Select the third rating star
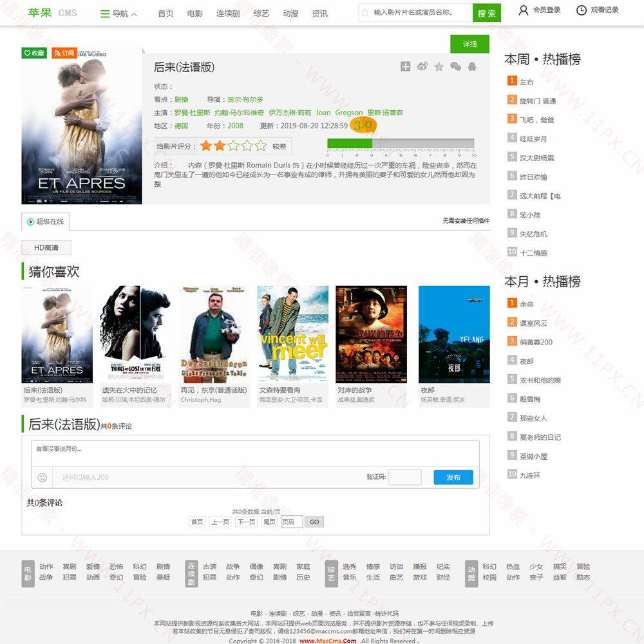Screen dimensions: 644x644 (234, 146)
